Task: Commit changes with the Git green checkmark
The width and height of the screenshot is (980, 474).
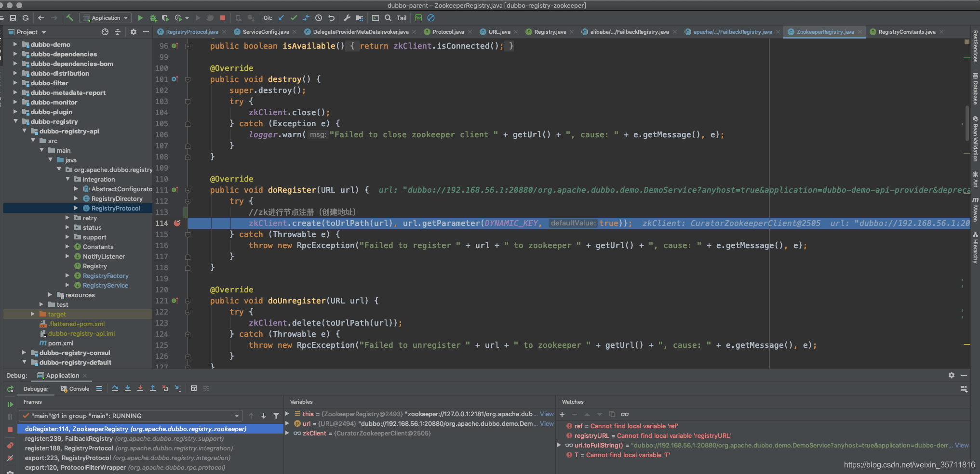Action: pyautogui.click(x=294, y=18)
